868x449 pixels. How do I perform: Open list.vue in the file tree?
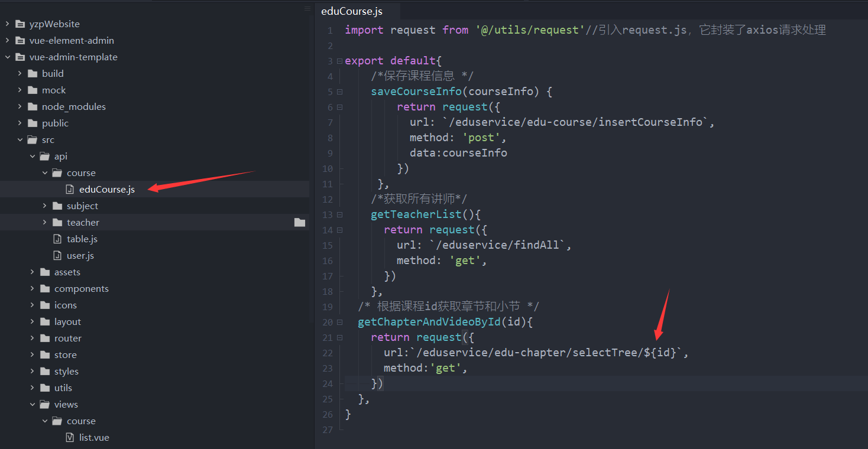(94, 438)
